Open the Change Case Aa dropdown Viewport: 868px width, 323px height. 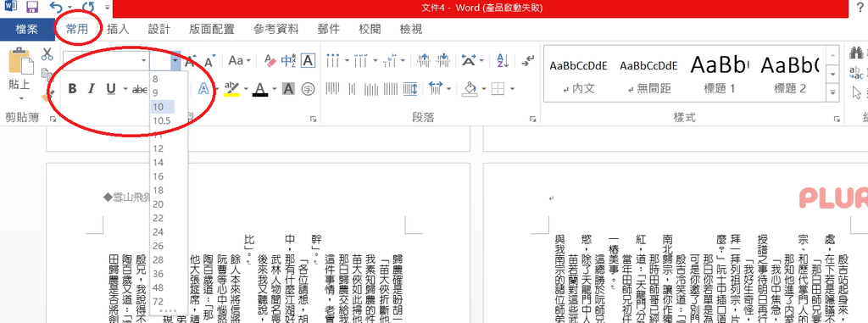coord(240,60)
